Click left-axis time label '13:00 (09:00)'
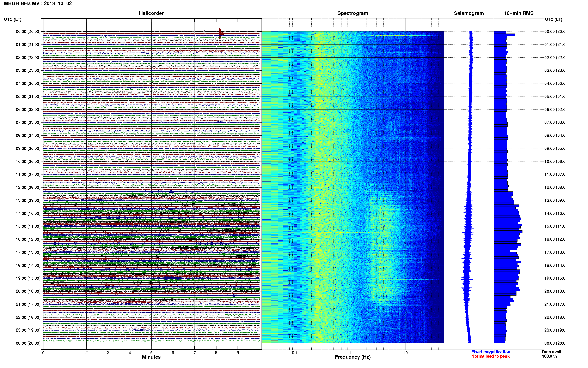Viewport: 588px width, 368px height. coord(28,201)
